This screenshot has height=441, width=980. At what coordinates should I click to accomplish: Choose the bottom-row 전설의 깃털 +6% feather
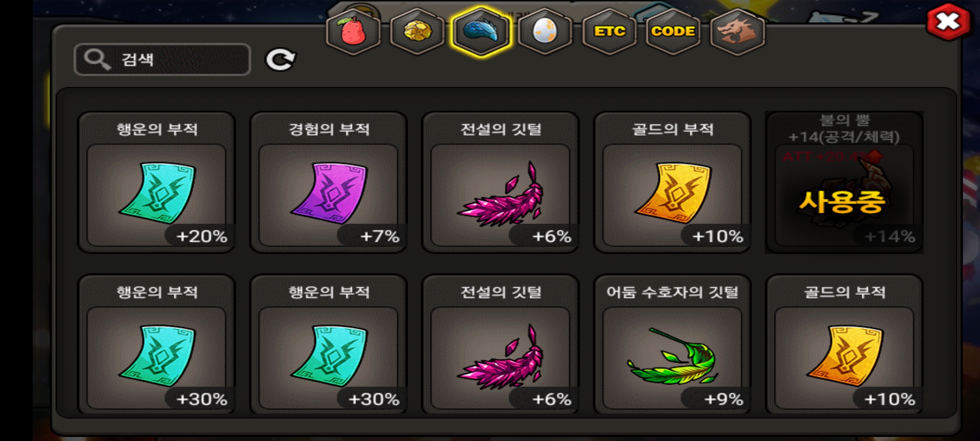(500, 344)
